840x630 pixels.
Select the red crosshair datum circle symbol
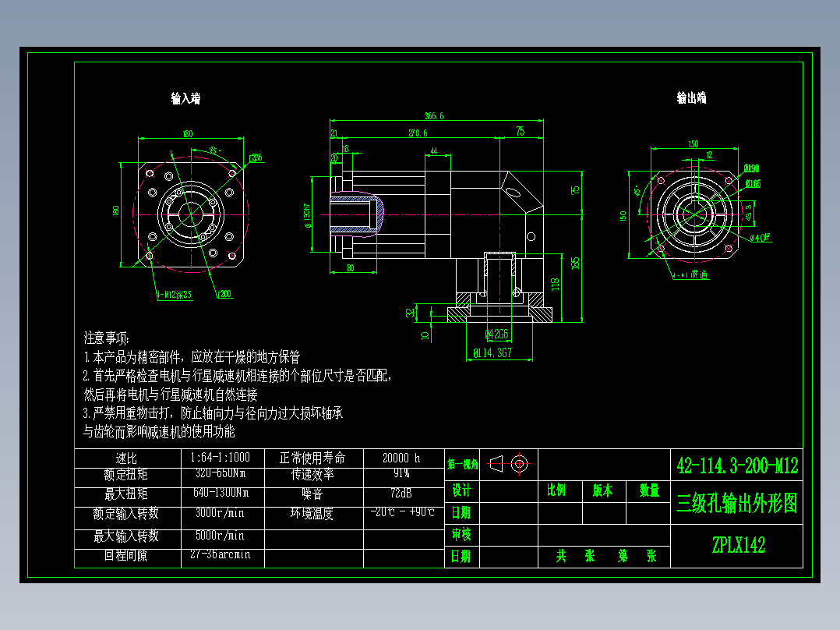click(521, 465)
